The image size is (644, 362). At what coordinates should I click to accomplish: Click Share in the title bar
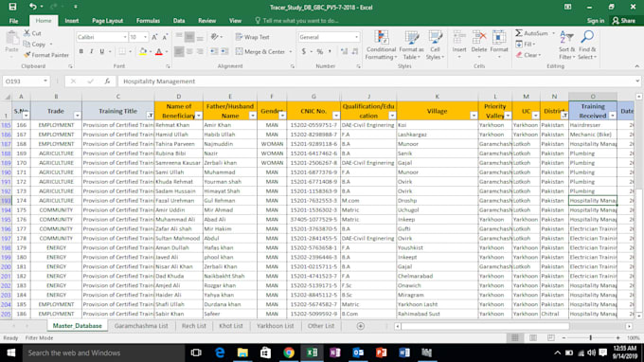[623, 21]
